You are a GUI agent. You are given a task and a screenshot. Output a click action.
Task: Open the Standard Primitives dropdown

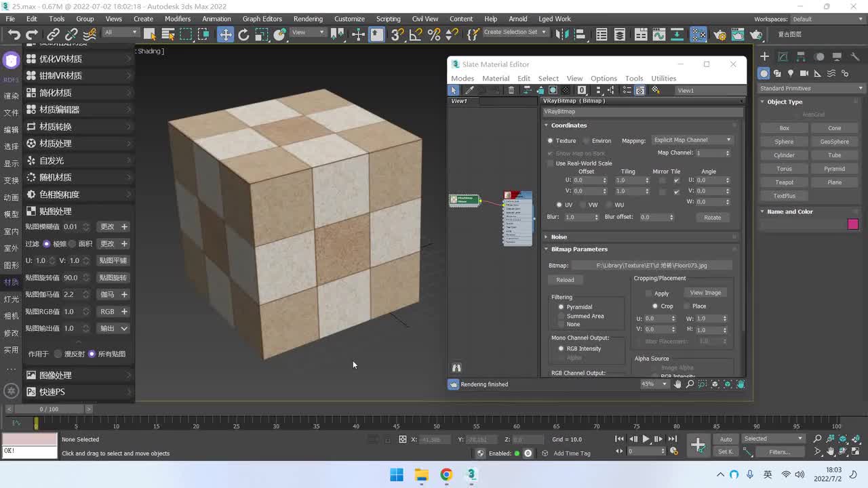pos(811,88)
